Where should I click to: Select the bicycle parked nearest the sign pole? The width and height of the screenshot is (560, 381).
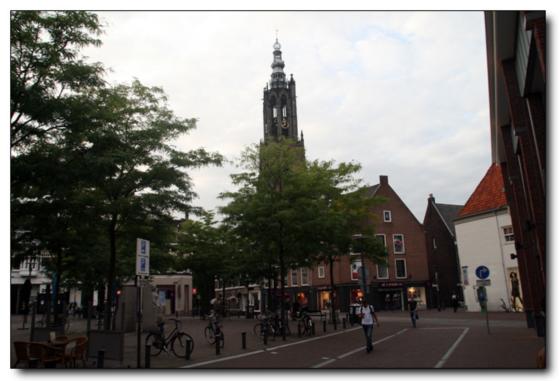(x=169, y=339)
